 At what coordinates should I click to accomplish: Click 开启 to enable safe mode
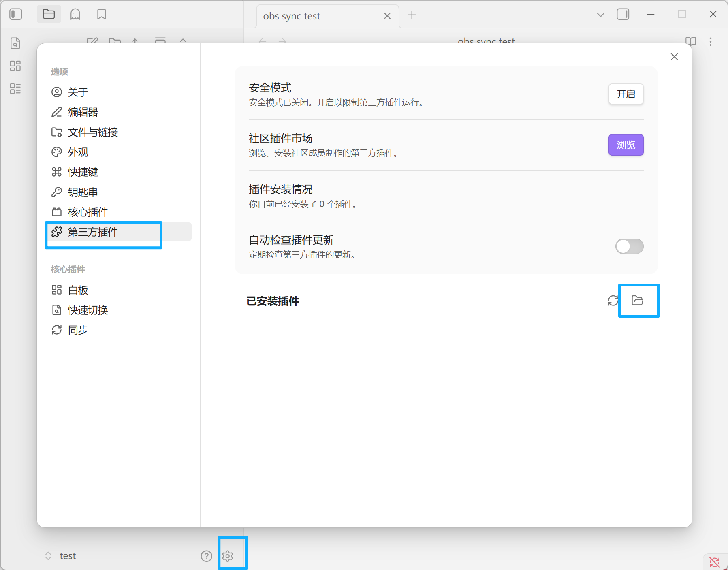click(x=626, y=94)
